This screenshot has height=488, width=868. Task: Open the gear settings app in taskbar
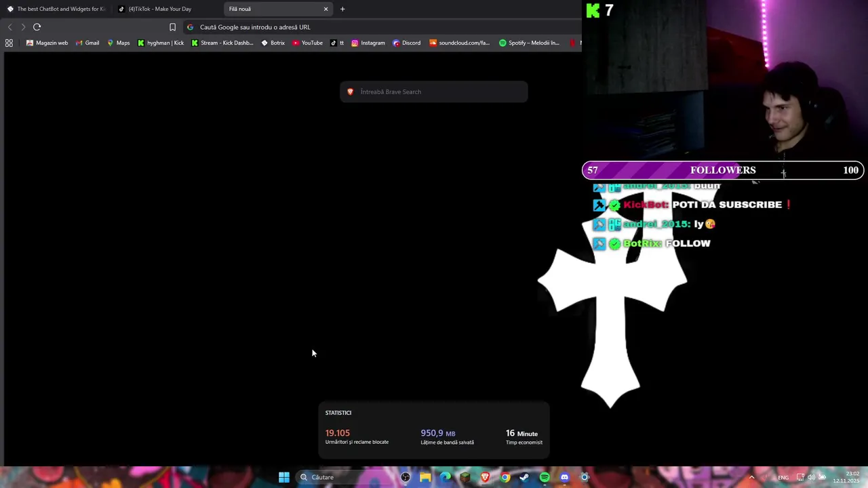(x=585, y=477)
